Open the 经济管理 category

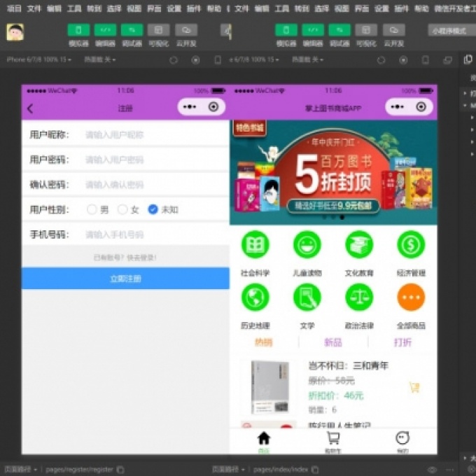click(411, 245)
